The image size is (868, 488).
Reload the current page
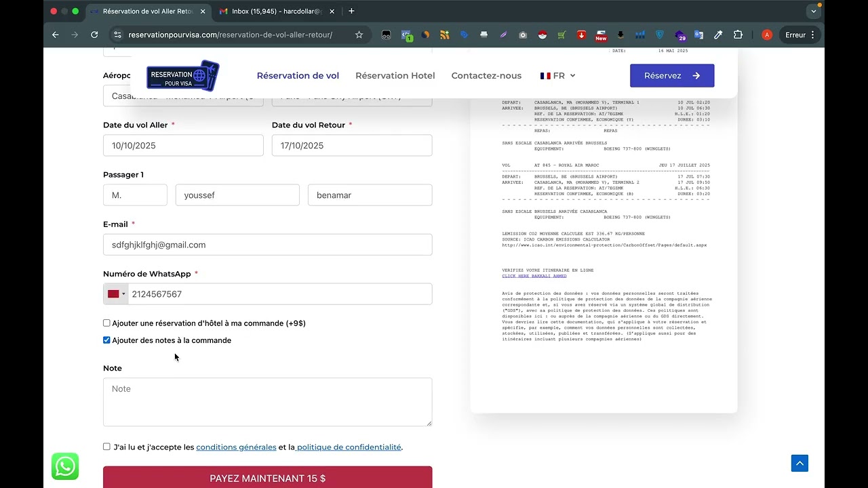click(94, 35)
